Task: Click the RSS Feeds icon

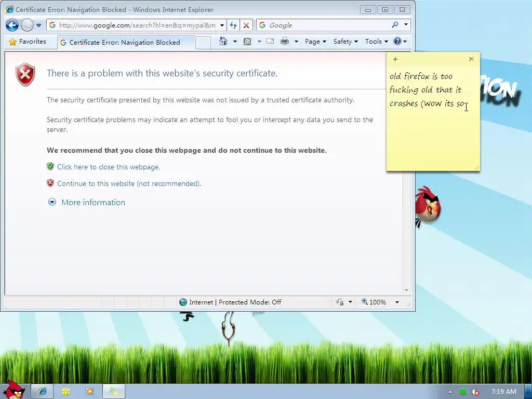Action: pos(247,42)
